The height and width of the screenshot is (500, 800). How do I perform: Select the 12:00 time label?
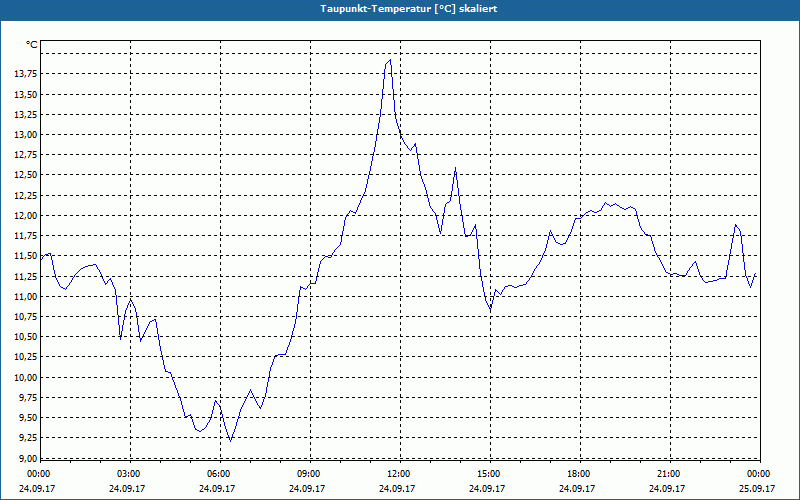coord(399,474)
